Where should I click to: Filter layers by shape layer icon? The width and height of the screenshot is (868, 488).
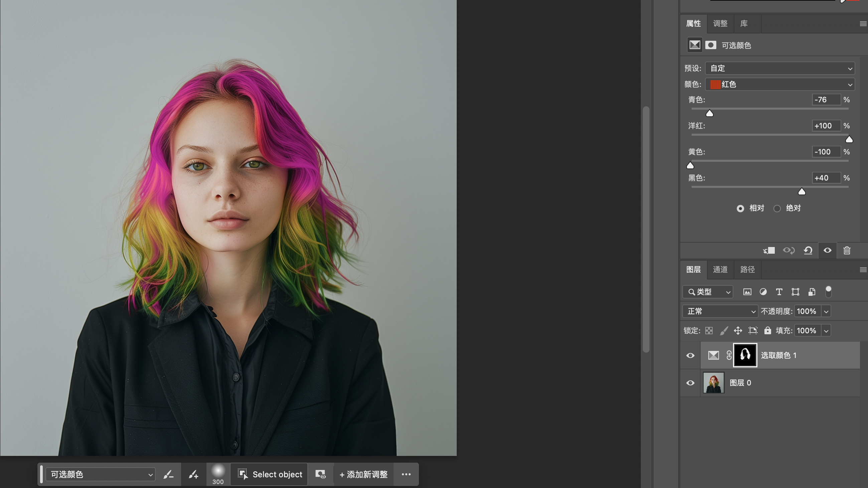pos(795,292)
